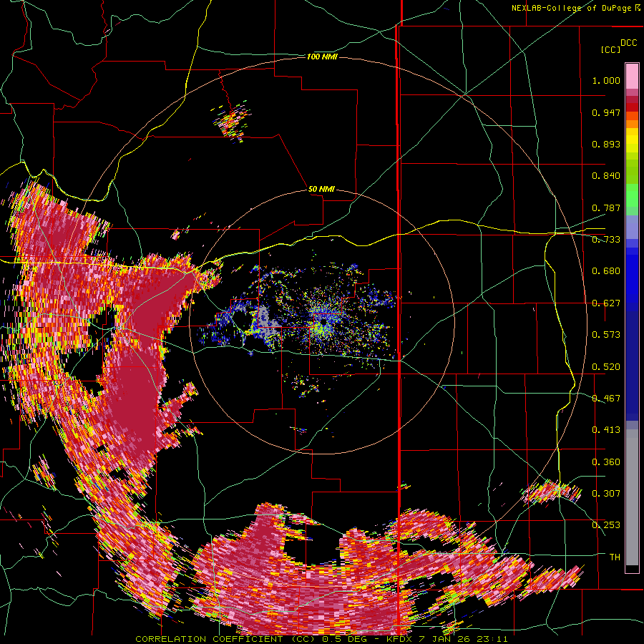Click the small echo cluster north inside 100 NMI ring
This screenshot has height=644, width=644.
click(x=231, y=121)
